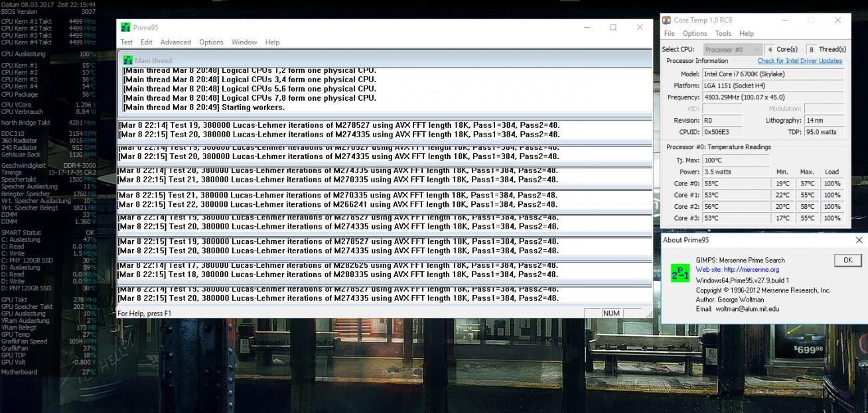This screenshot has height=413, width=868.
Task: Click the Test 22 line for M266241
Action: coord(338,204)
